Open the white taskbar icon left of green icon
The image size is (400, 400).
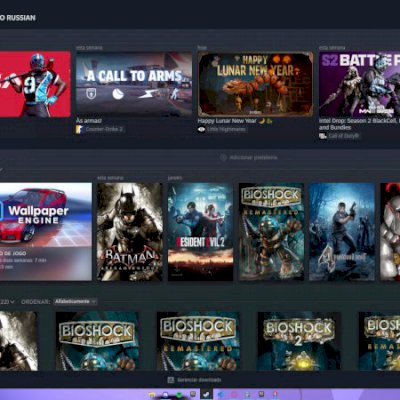[x=165, y=394]
